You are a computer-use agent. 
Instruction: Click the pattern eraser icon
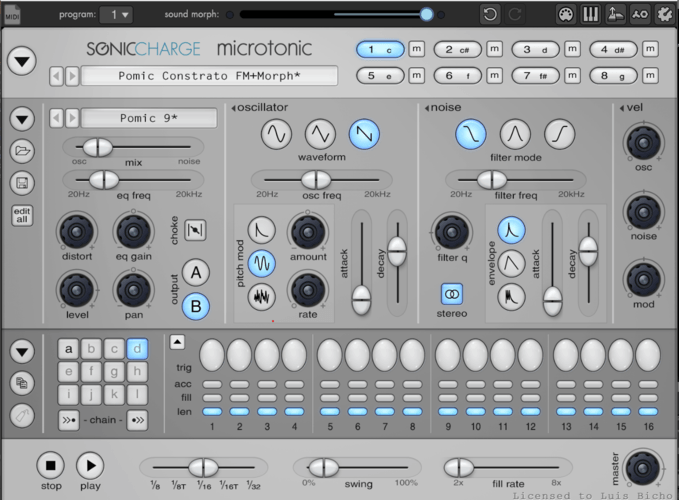[x=22, y=416]
